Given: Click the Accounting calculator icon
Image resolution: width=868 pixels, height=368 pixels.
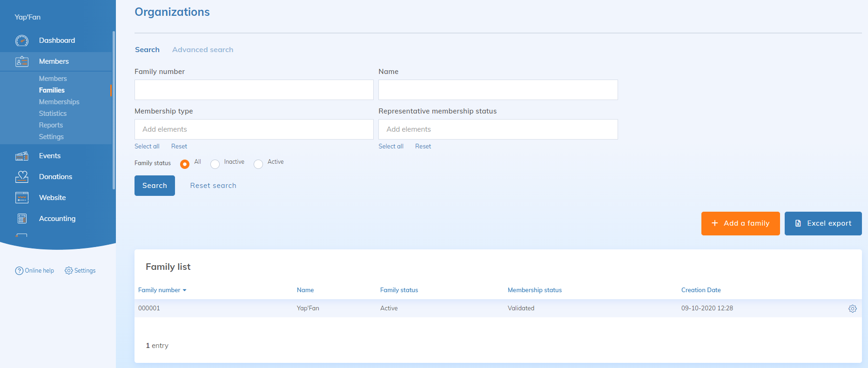Looking at the screenshot, I should click(x=22, y=219).
